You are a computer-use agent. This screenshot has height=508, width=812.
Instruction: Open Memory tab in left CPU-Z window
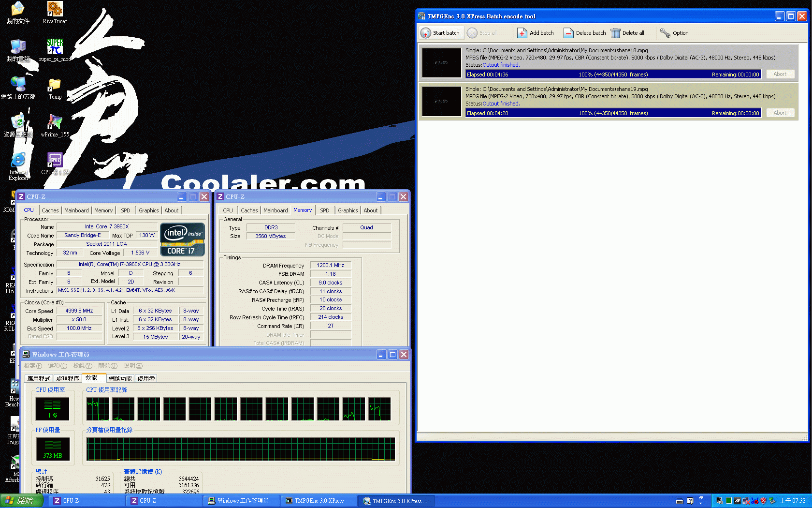[x=103, y=210]
